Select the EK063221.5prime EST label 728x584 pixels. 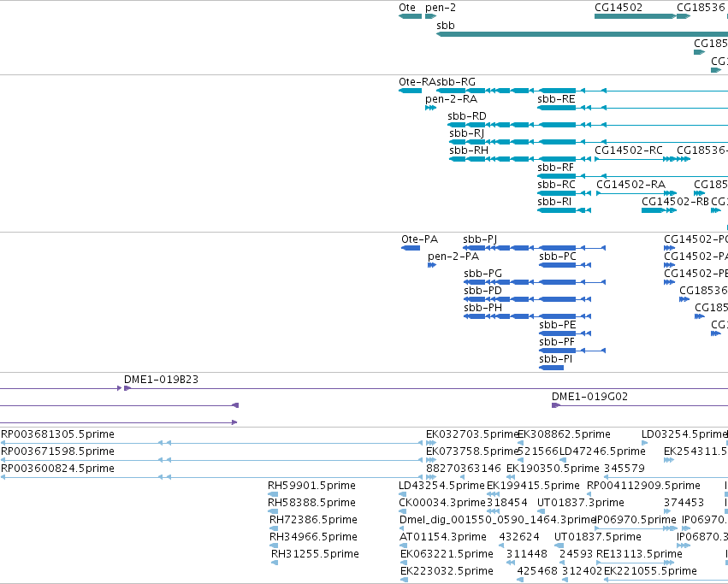[x=447, y=555]
